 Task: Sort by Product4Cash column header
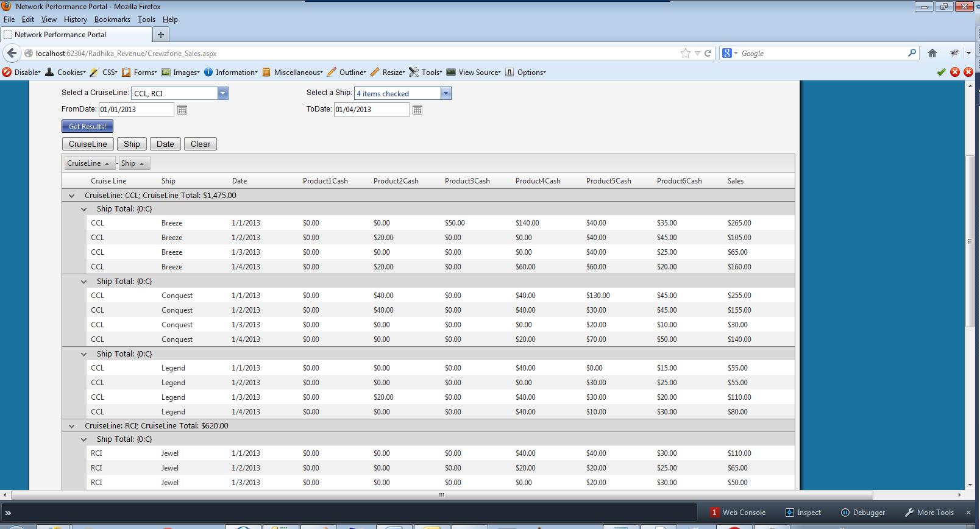pyautogui.click(x=538, y=181)
